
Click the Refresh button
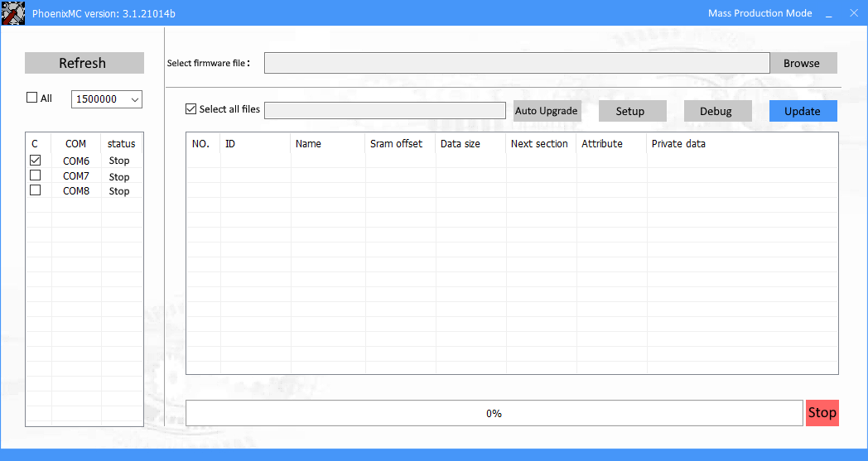[84, 63]
